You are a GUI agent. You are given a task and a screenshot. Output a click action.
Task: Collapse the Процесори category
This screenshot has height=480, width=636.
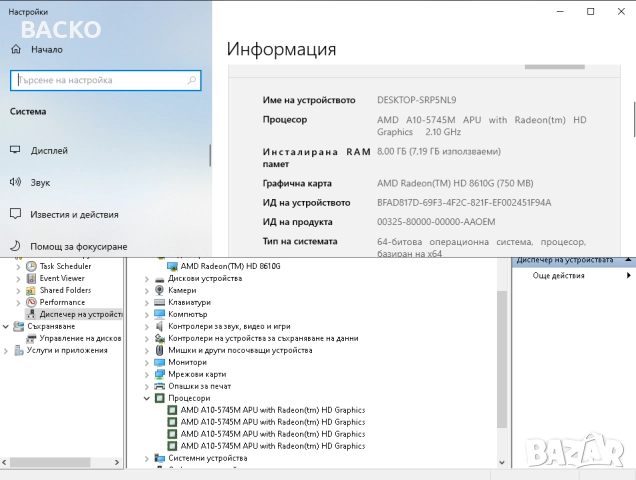(x=147, y=398)
